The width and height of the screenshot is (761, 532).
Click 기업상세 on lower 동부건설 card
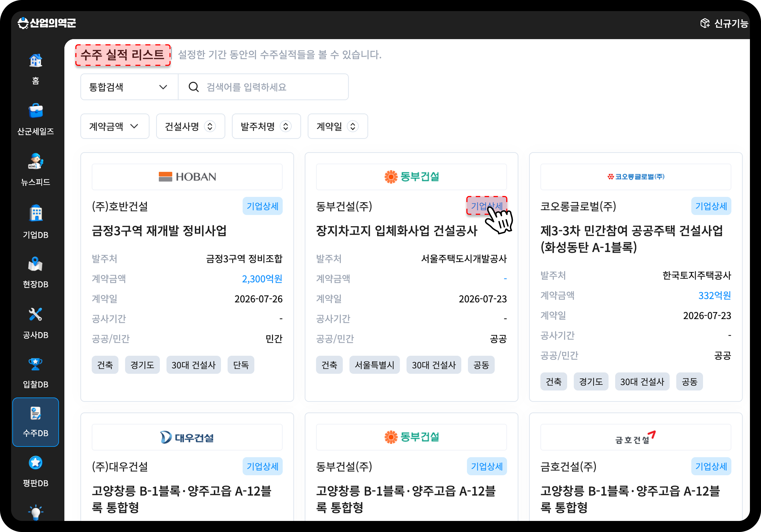point(486,466)
